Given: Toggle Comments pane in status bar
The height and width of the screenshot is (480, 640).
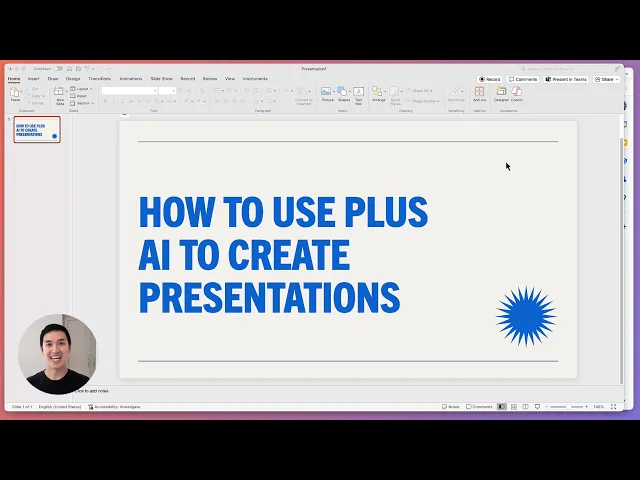Looking at the screenshot, I should pos(479,407).
